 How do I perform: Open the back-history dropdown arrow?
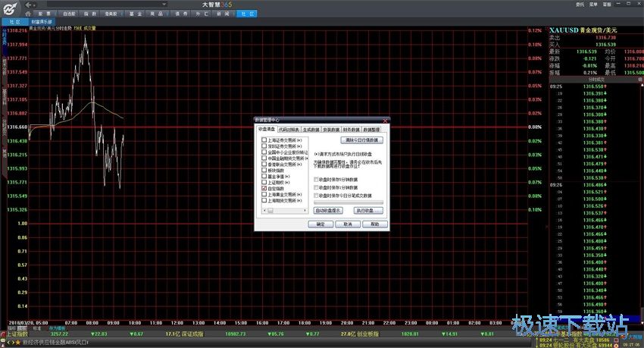[x=35, y=5]
